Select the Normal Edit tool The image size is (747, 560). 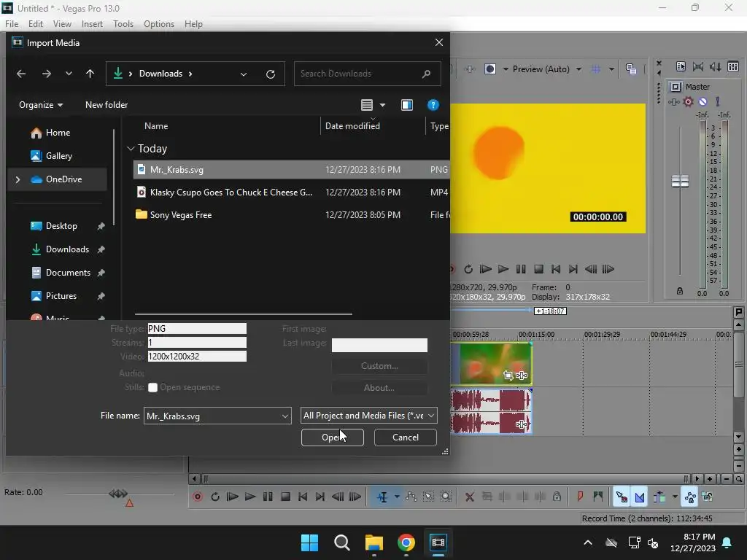pyautogui.click(x=382, y=497)
